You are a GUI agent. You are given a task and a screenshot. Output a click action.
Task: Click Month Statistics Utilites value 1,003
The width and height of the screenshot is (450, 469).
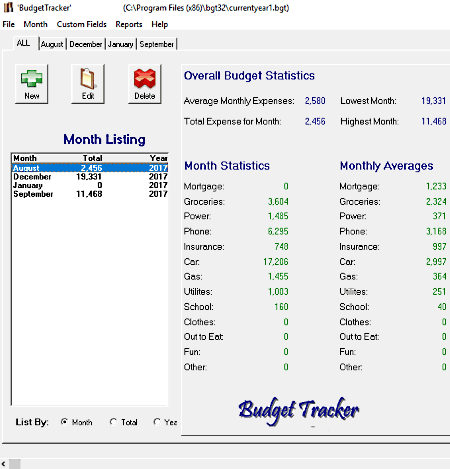click(278, 292)
